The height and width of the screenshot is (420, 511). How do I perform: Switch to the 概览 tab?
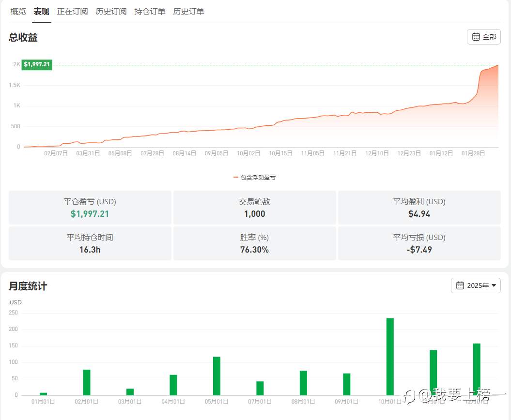pyautogui.click(x=17, y=11)
